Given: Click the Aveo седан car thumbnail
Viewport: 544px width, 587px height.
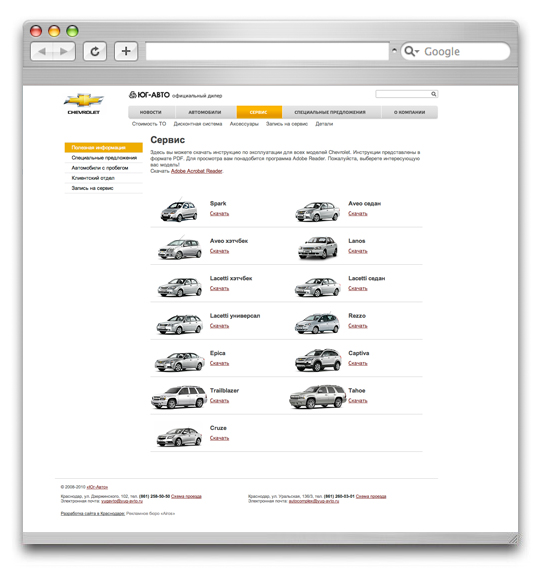Looking at the screenshot, I should click(317, 212).
